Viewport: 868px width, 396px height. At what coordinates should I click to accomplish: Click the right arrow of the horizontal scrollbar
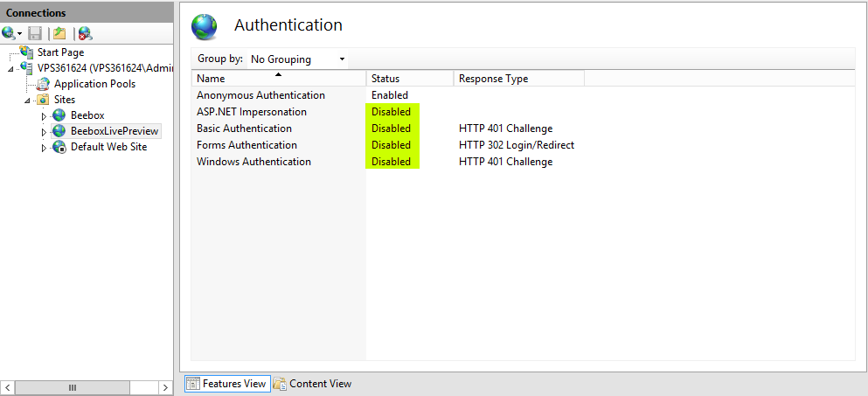point(164,387)
